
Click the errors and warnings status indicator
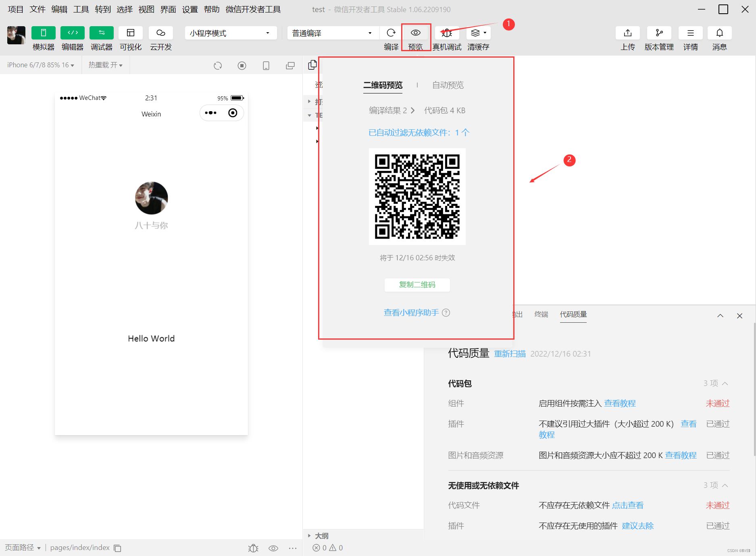coord(327,548)
